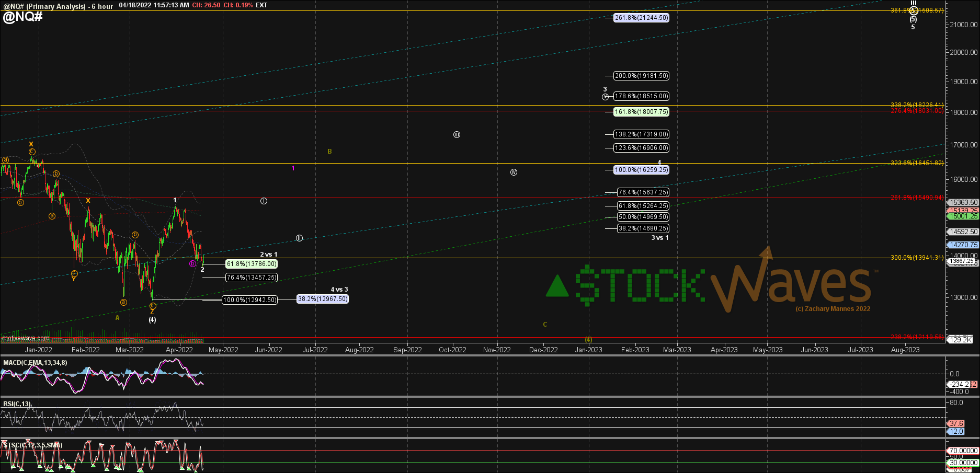Select the '178.6%(18515.00)' Fibonacci label
The height and width of the screenshot is (473, 980).
coord(641,96)
